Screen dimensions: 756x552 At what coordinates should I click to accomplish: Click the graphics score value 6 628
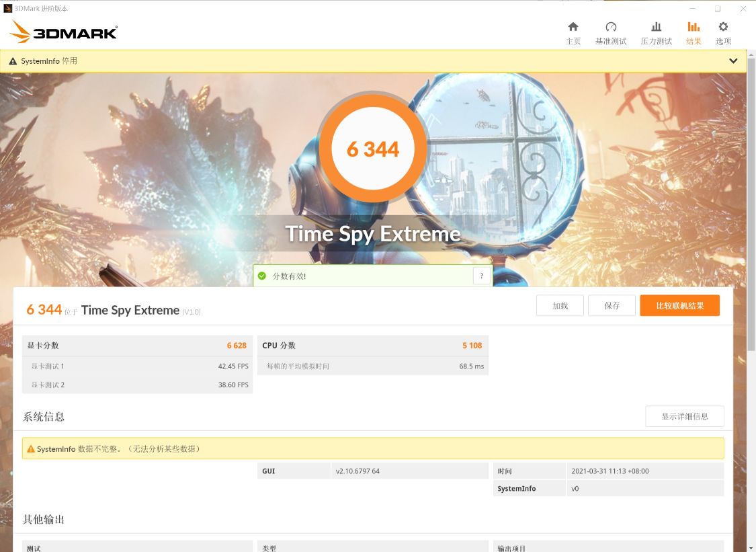(237, 346)
